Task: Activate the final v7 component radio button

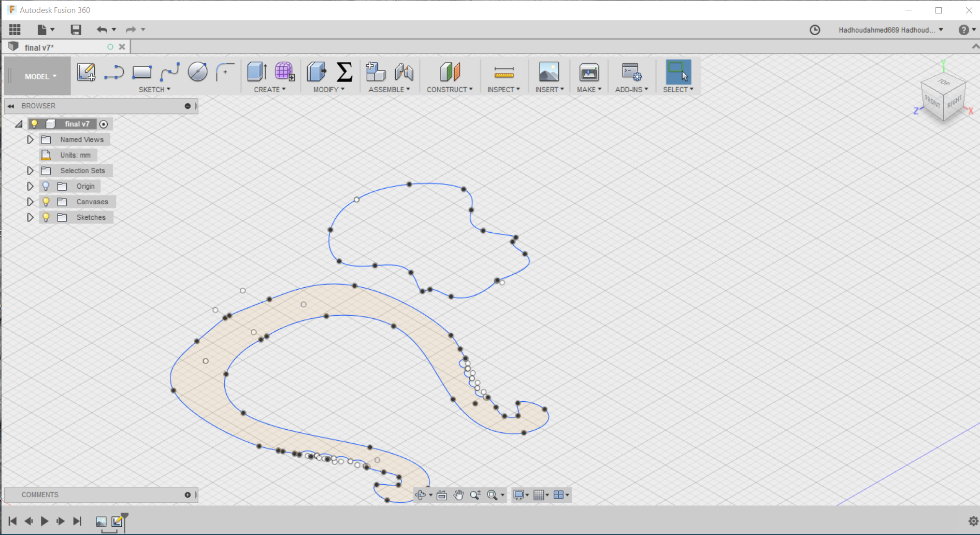Action: pos(104,124)
